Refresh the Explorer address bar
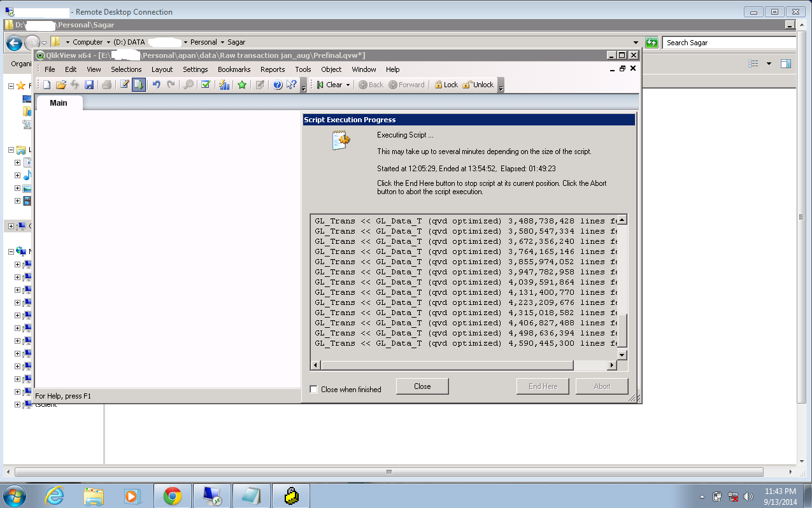 [x=652, y=43]
